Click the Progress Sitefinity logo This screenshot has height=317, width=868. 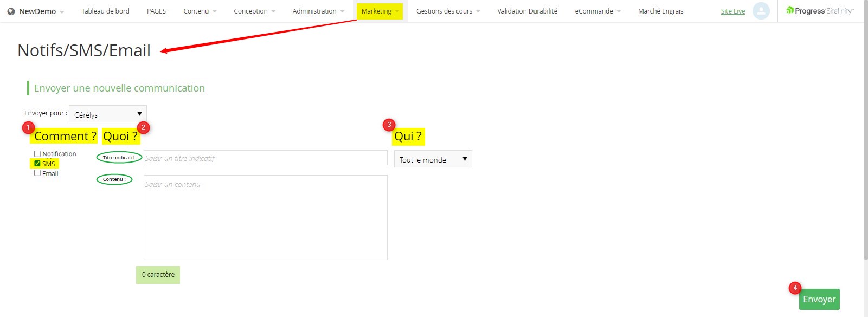coord(820,11)
